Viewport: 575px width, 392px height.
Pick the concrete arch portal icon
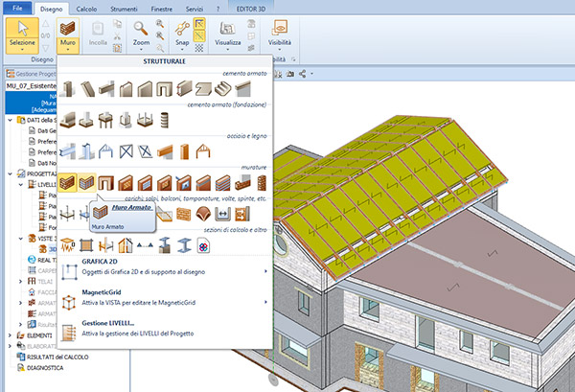tap(164, 89)
